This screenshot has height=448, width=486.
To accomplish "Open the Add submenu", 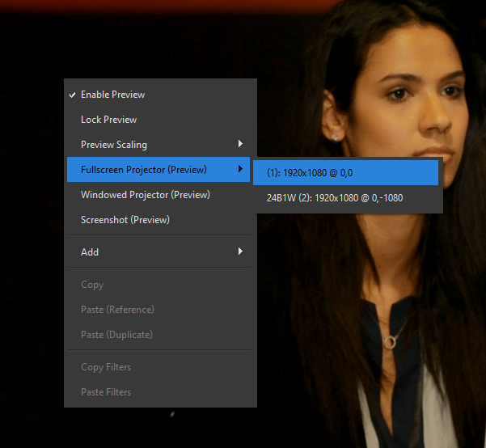I will (x=158, y=252).
